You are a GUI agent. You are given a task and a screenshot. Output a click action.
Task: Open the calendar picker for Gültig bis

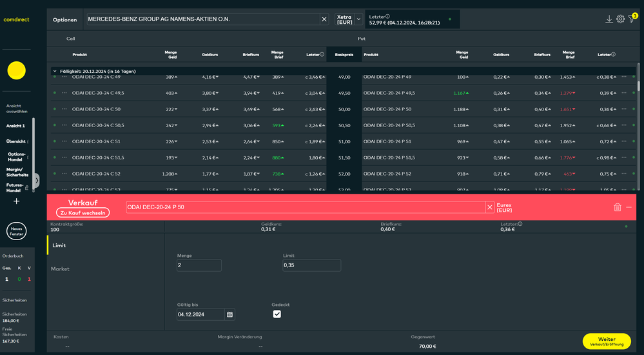click(x=230, y=314)
